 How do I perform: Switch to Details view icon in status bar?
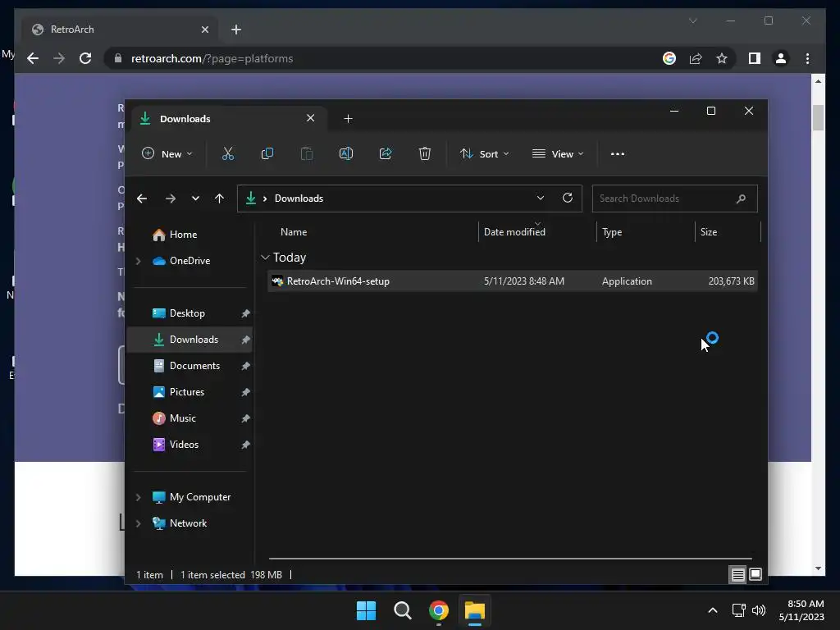click(x=737, y=575)
